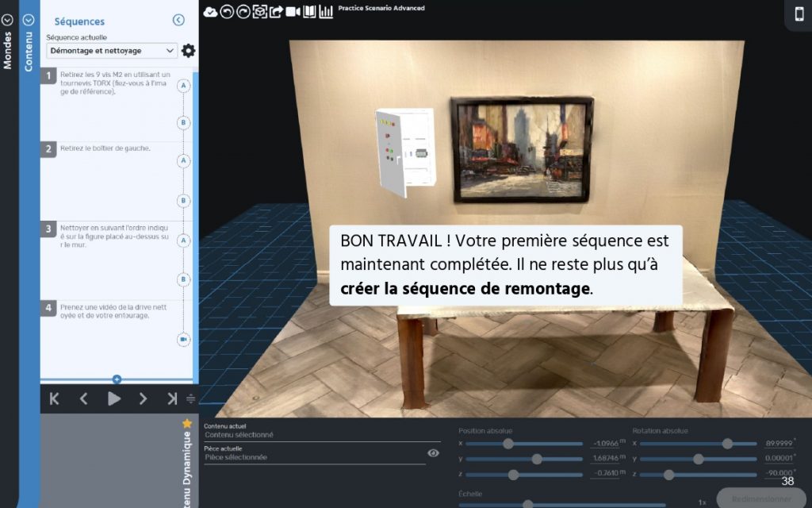Click the video camera icon in toolbar
Image resolution: width=812 pixels, height=508 pixels.
coord(293,12)
